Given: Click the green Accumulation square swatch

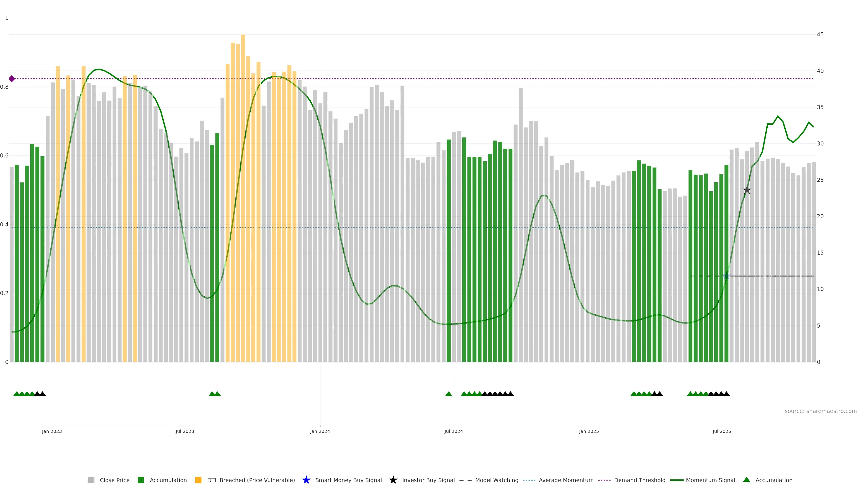Looking at the screenshot, I should coord(141,480).
